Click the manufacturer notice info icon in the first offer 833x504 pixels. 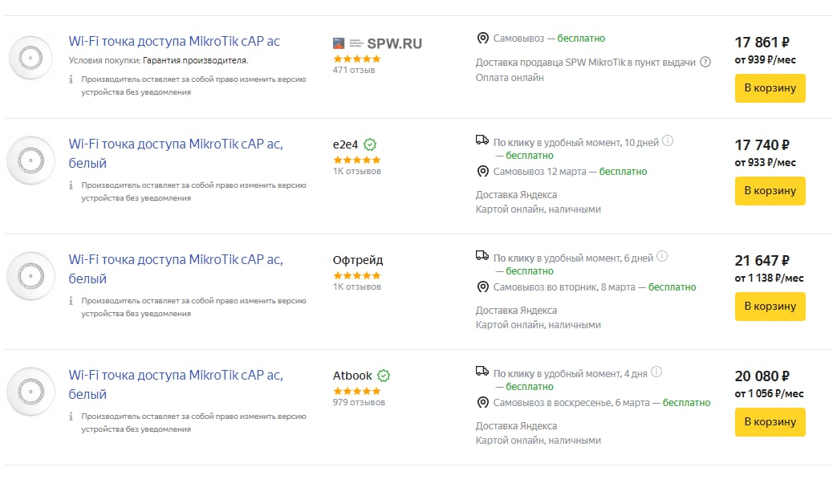(x=71, y=79)
